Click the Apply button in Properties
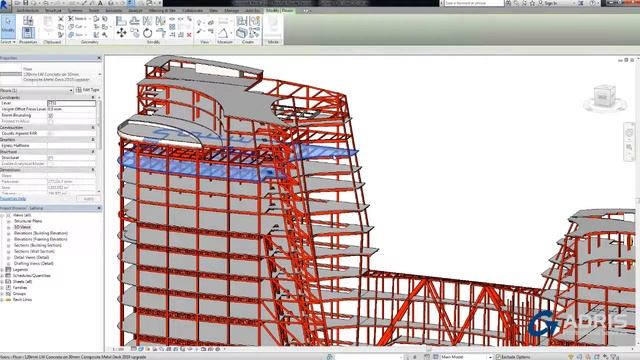 (x=89, y=199)
